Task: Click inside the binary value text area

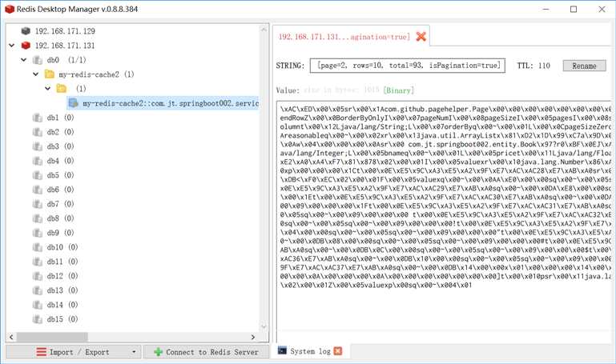Action: coord(444,220)
